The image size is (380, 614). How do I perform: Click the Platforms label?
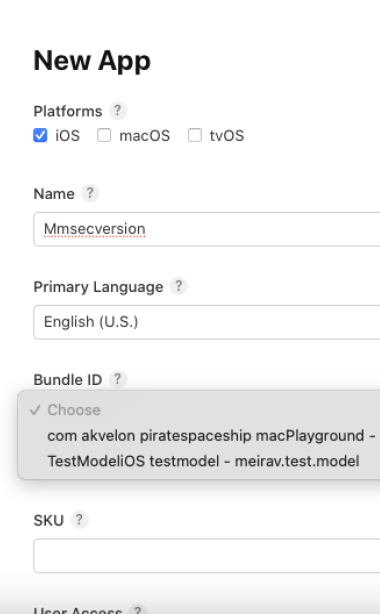coord(68,111)
